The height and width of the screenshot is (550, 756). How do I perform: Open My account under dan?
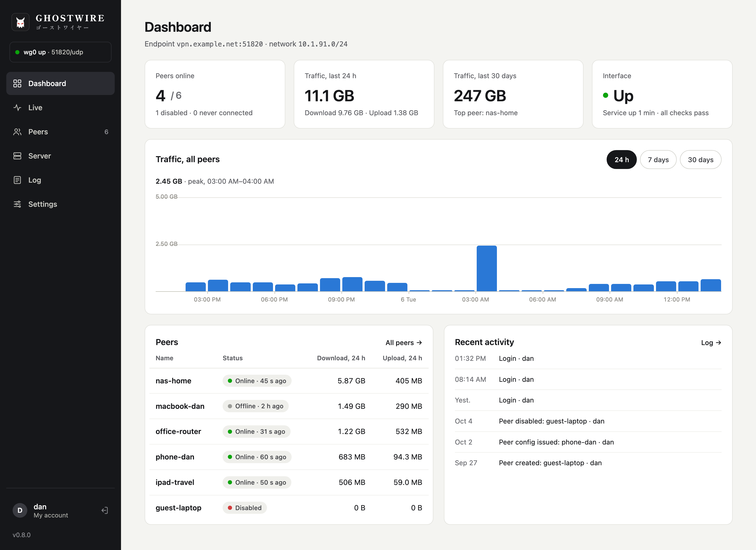click(51, 515)
